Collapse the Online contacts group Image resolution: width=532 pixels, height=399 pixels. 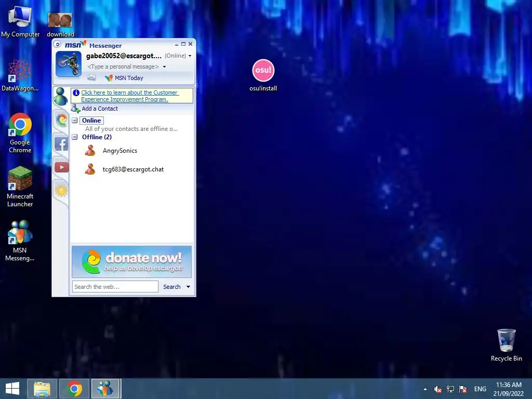click(75, 121)
